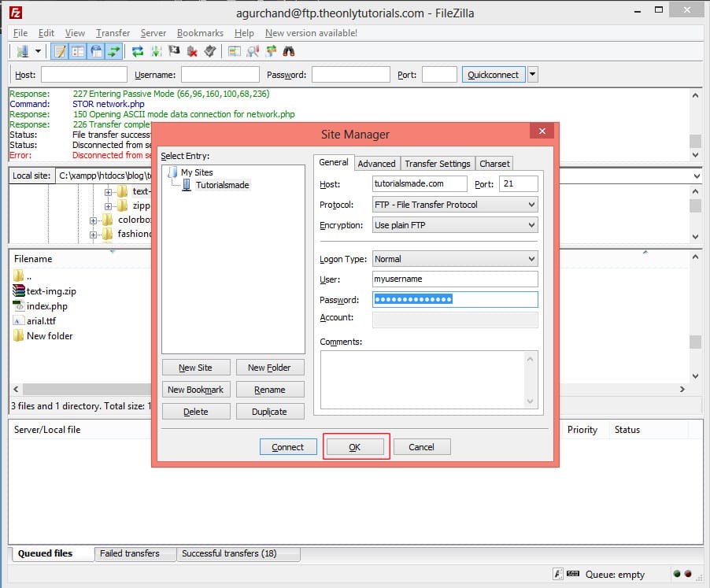Click the User field containing myusername
This screenshot has width=710, height=588.
455,279
